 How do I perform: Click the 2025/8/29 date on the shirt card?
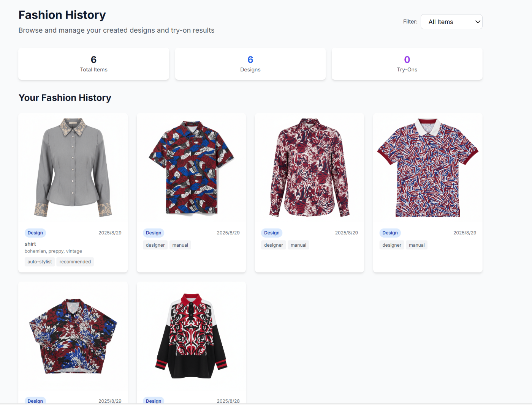[110, 233]
